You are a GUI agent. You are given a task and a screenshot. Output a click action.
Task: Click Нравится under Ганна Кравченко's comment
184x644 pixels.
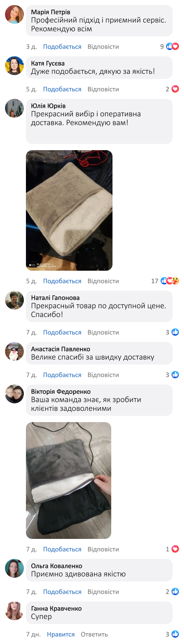[61, 634]
